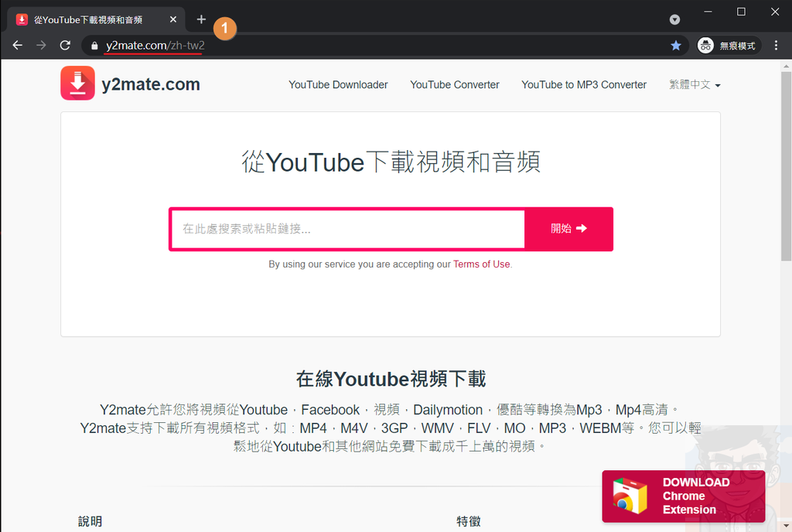Open the Terms of Use link
This screenshot has height=532, width=792.
point(481,264)
